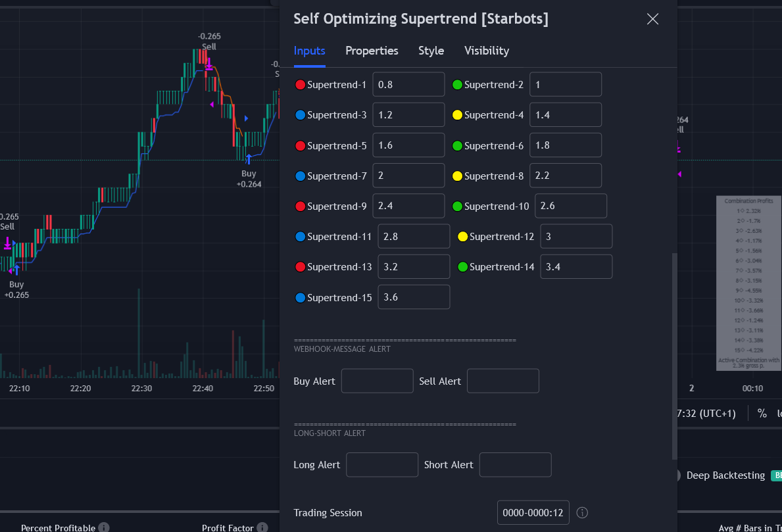This screenshot has height=532, width=782.
Task: Click the 22:30 time axis label
Action: [141, 389]
